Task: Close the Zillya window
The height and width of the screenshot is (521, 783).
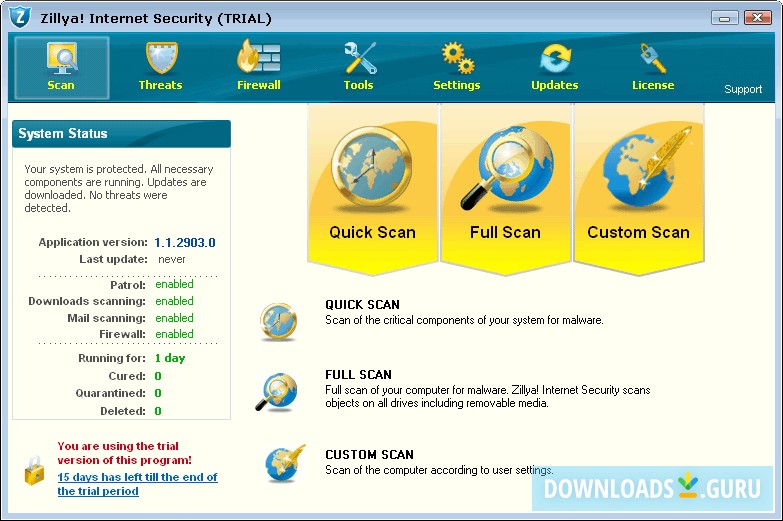Action: click(758, 18)
